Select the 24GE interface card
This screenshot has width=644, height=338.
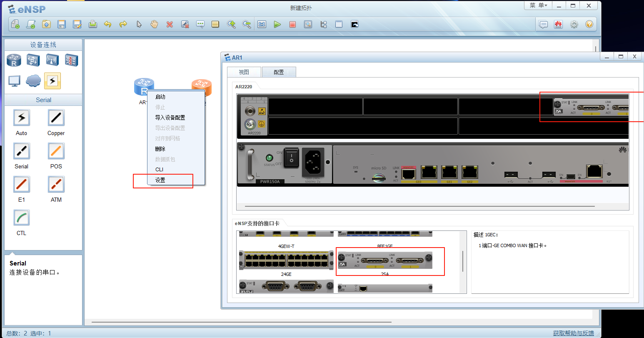pyautogui.click(x=286, y=260)
